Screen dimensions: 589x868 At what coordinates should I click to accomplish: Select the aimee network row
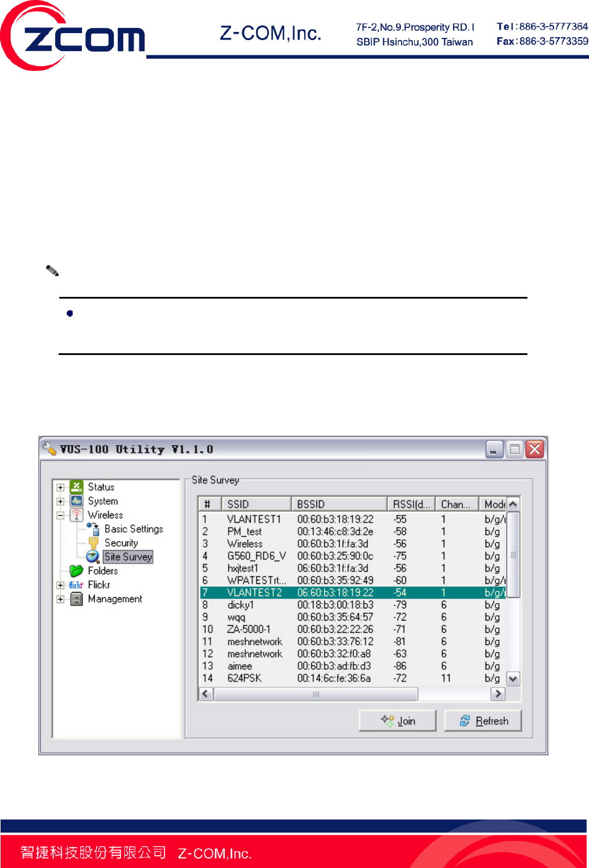(353, 666)
